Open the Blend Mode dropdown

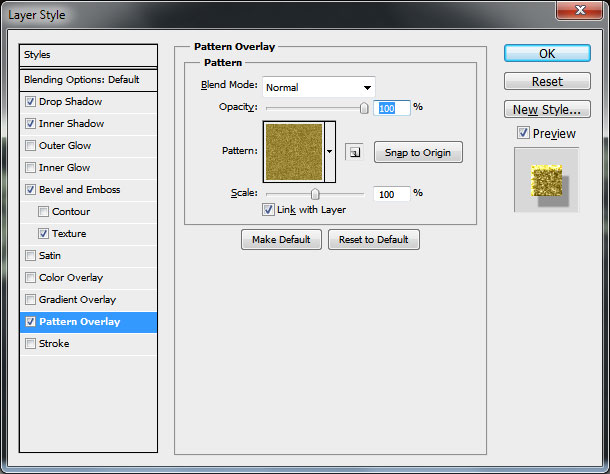319,87
